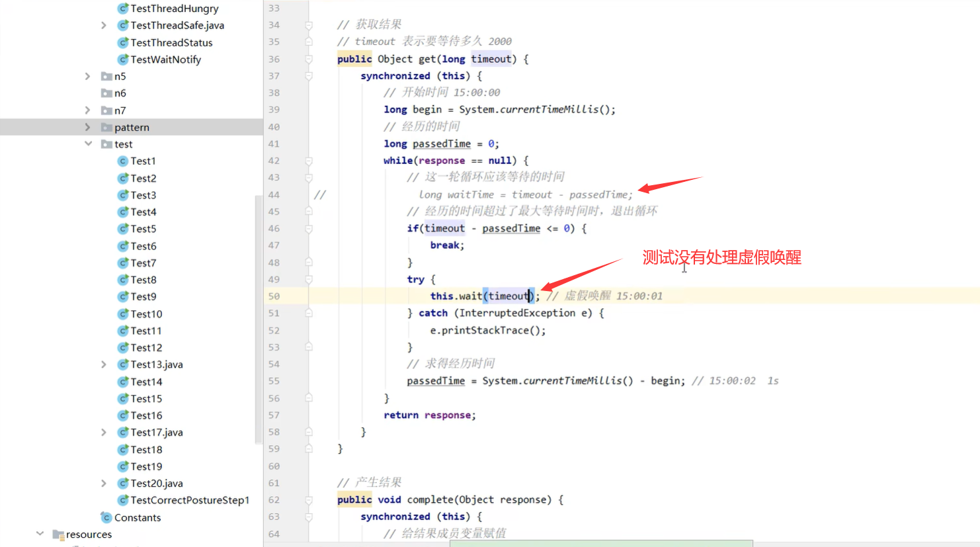This screenshot has width=980, height=547.
Task: Select Test17.java in the project tree
Action: point(157,432)
